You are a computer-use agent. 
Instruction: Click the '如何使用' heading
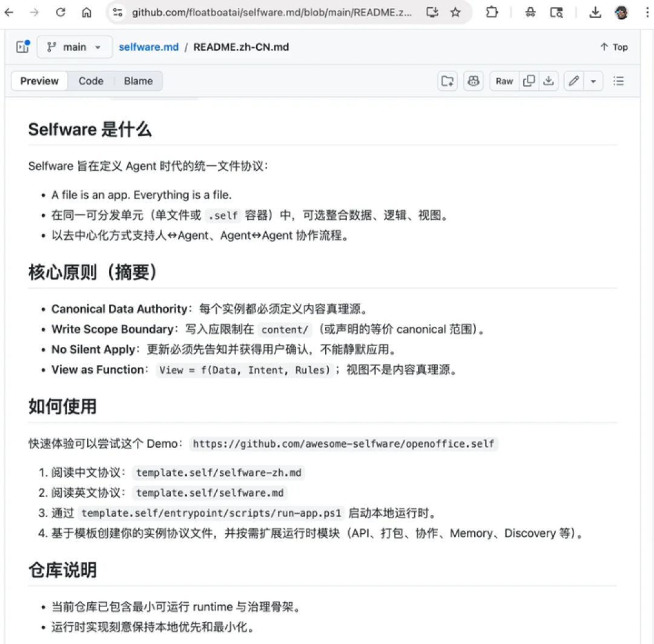click(62, 406)
